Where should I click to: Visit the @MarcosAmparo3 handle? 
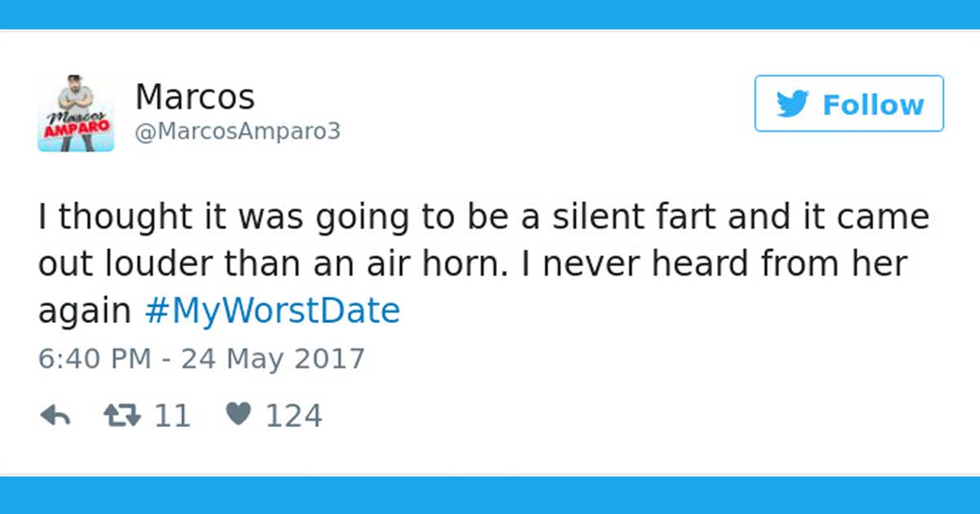(237, 132)
